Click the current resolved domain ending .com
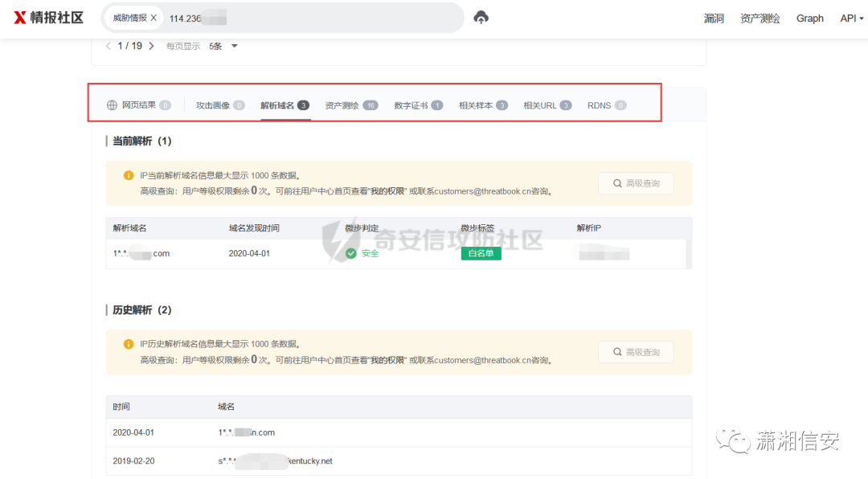 tap(141, 254)
